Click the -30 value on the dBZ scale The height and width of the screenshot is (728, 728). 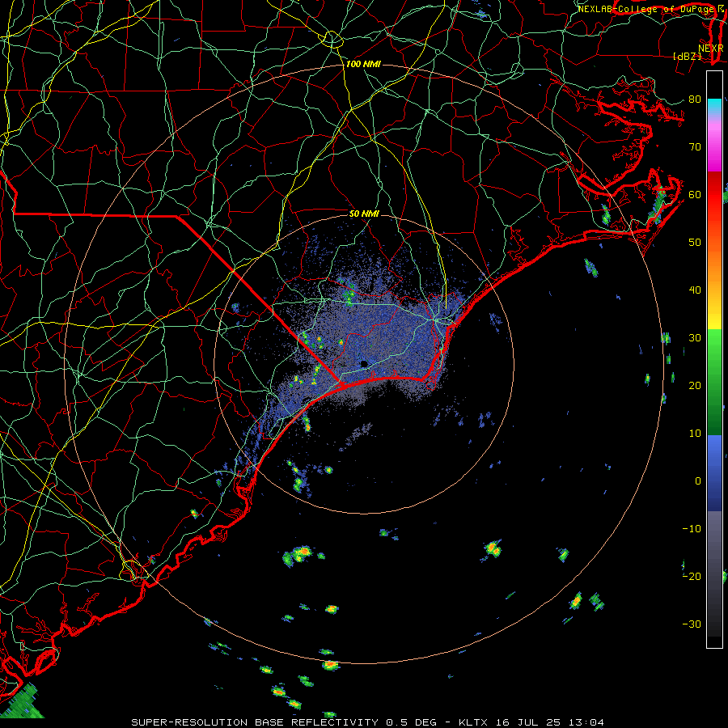tap(692, 624)
